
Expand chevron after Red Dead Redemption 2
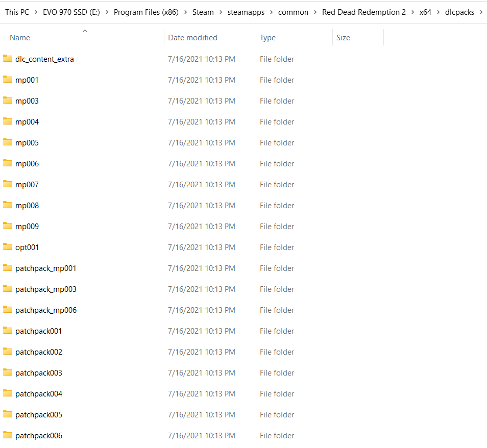click(x=413, y=12)
